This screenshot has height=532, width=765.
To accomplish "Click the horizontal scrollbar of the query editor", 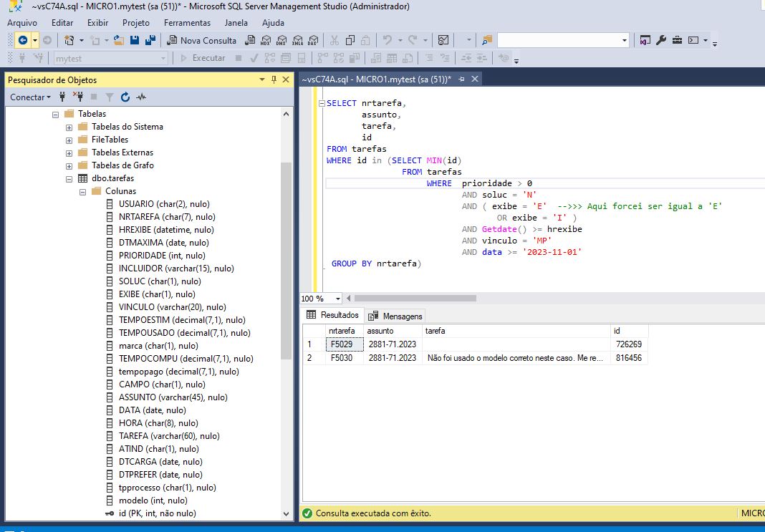I will 415,299.
